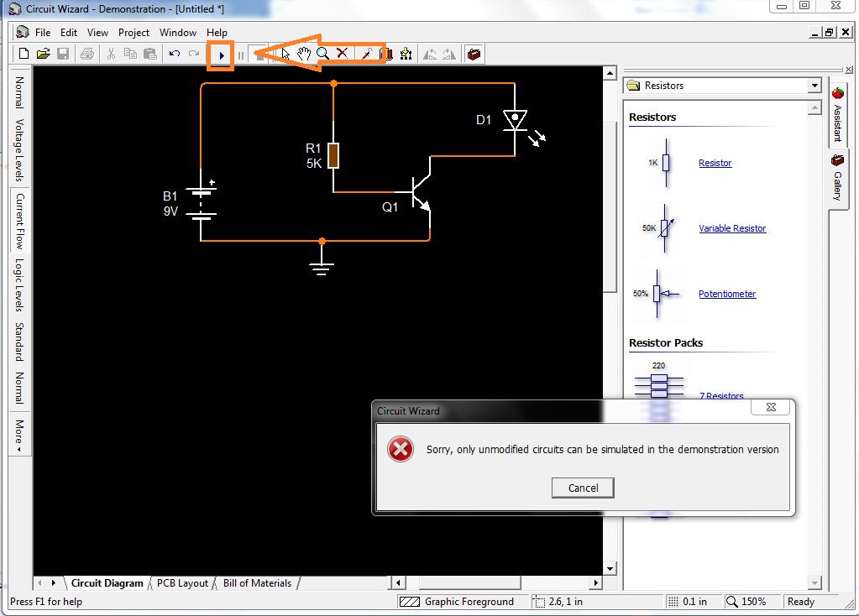Copy selection with the Copy icon
The height and width of the screenshot is (616, 859).
click(x=130, y=54)
